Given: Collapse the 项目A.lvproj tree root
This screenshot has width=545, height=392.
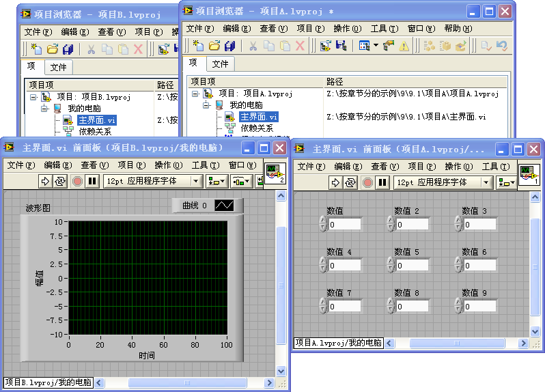Looking at the screenshot, I should (x=195, y=94).
